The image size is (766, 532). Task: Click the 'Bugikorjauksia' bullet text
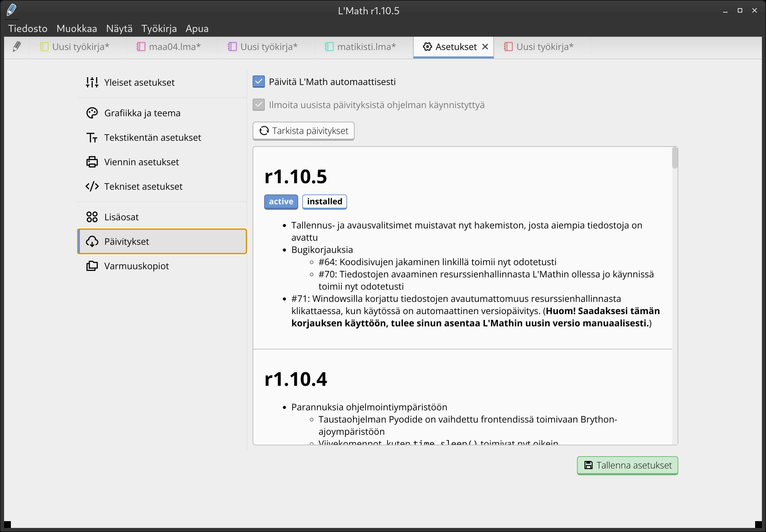tap(322, 250)
